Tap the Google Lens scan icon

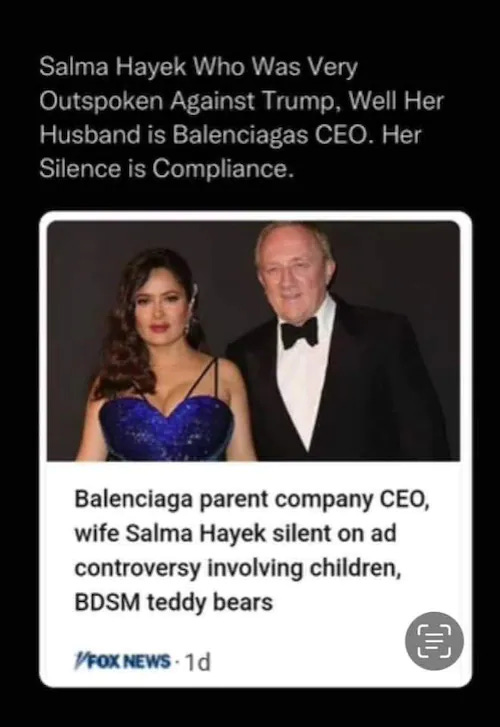coord(434,641)
